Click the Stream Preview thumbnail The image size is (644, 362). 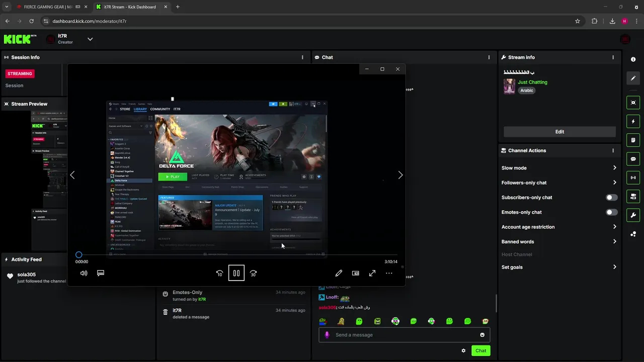coord(49,180)
